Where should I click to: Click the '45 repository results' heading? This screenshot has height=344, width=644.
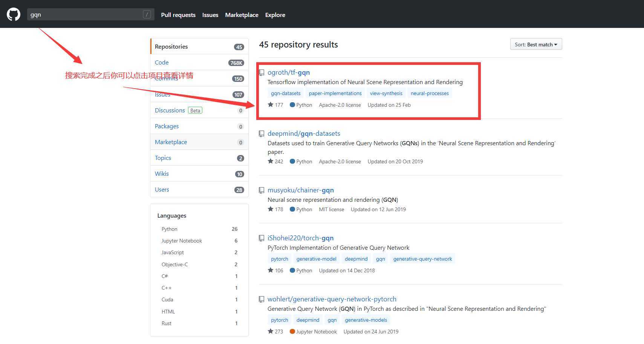pos(298,45)
